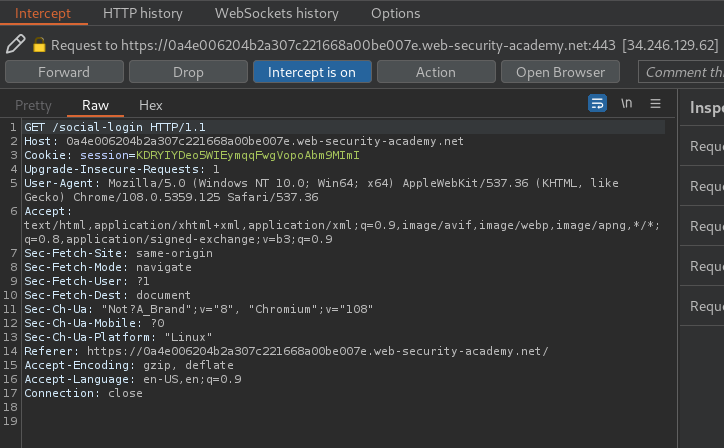Toggle the word wrap icon
This screenshot has width=724, height=448.
[597, 103]
